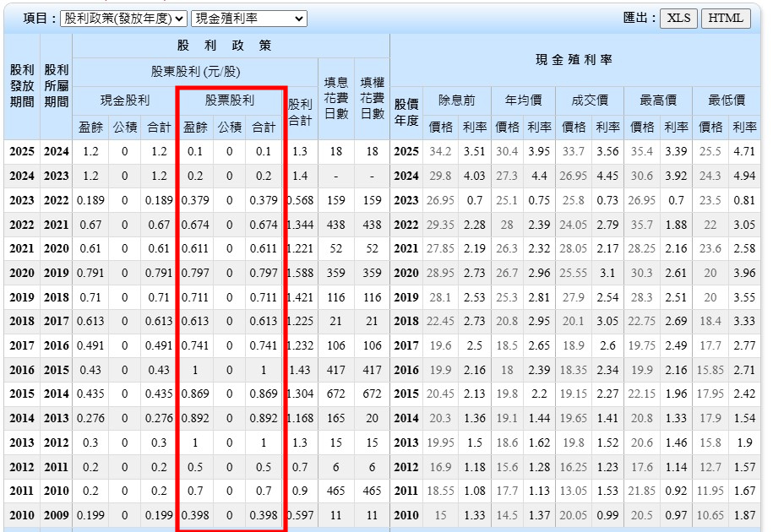Click the 165 cell under 填息花費日數
This screenshot has height=532, width=773.
coord(336,418)
